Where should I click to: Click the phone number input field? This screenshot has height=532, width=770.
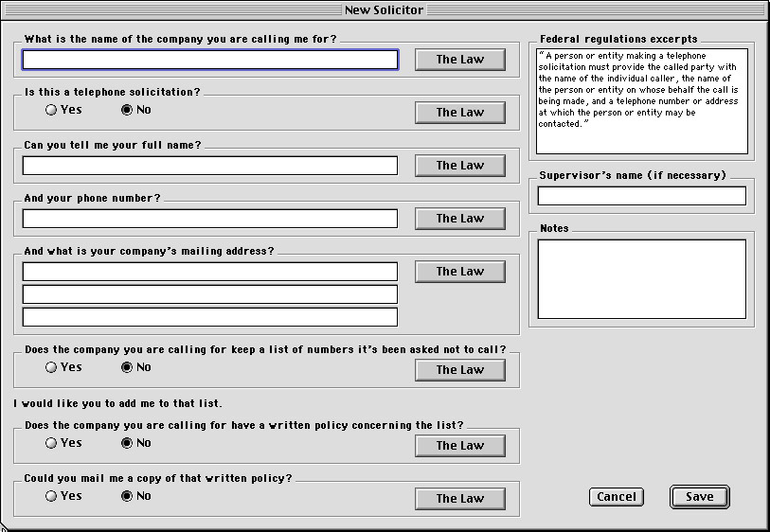tap(210, 219)
